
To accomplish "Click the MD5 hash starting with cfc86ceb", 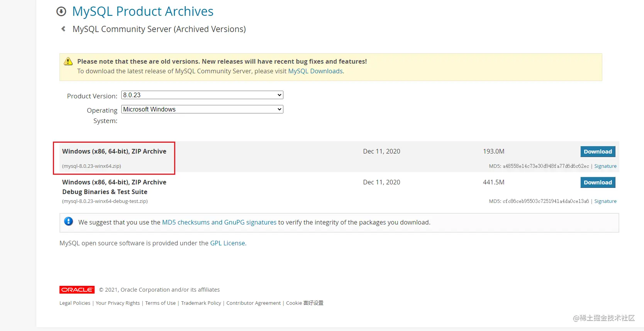I will [546, 201].
